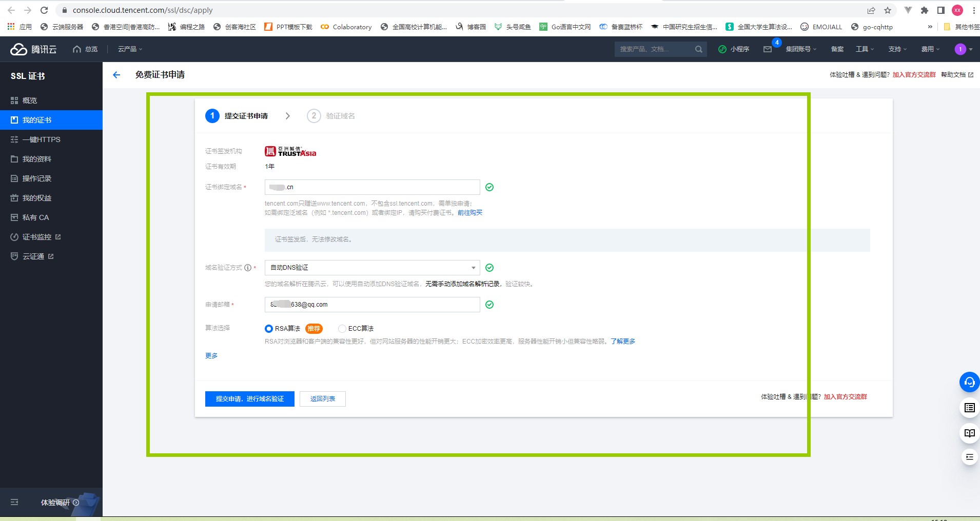
Task: Open 操作记录 in the sidebar
Action: pyautogui.click(x=51, y=178)
